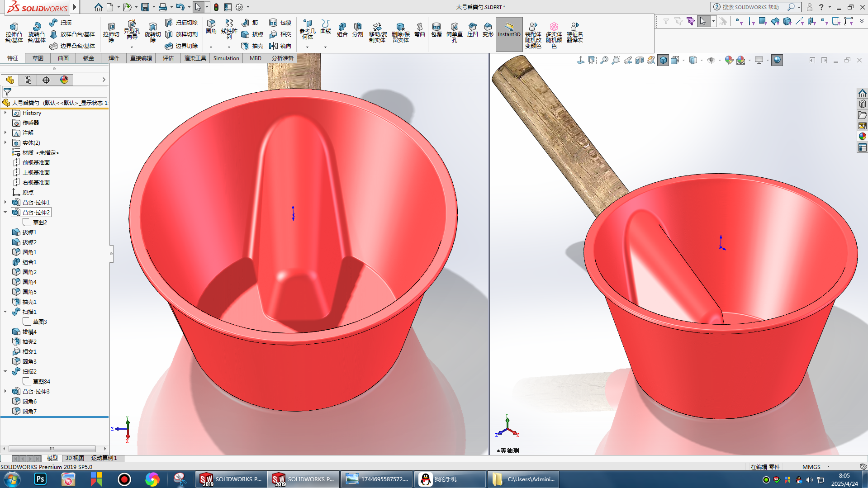Click the 镜向 mirror tool
This screenshot has width=868, height=488.
click(x=280, y=46)
